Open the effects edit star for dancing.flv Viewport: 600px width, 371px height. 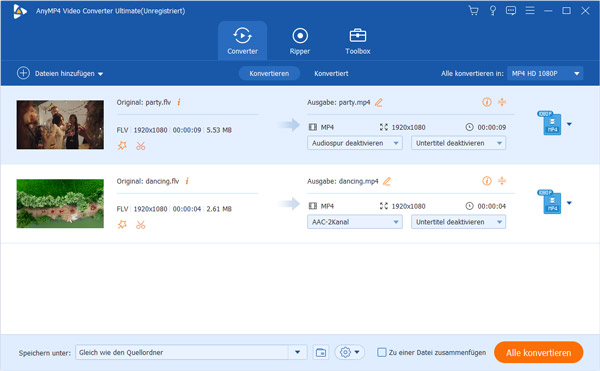click(122, 225)
